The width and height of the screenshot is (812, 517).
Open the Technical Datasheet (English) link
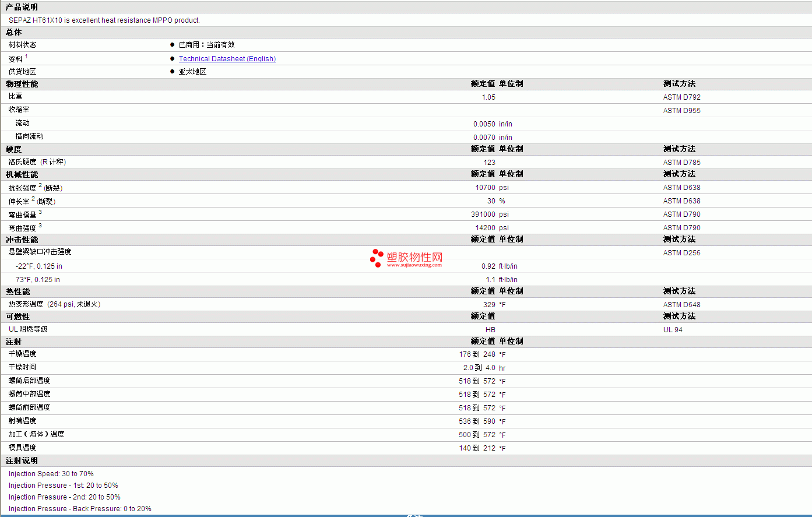pos(227,59)
